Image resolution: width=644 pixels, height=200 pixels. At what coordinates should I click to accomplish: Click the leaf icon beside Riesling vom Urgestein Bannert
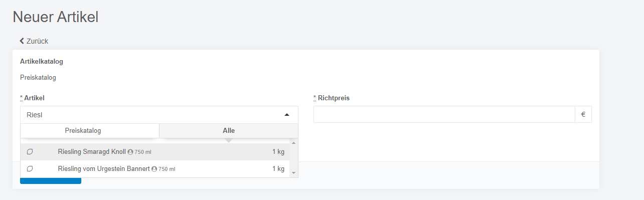pos(30,169)
